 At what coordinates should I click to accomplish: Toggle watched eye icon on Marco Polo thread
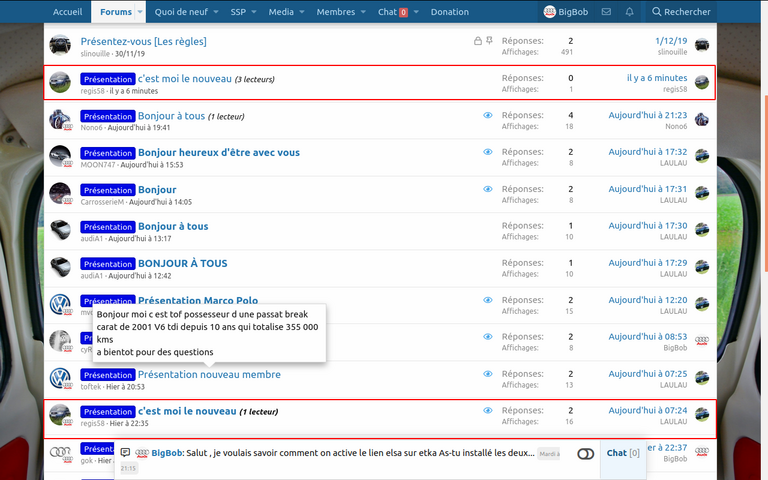pos(488,300)
